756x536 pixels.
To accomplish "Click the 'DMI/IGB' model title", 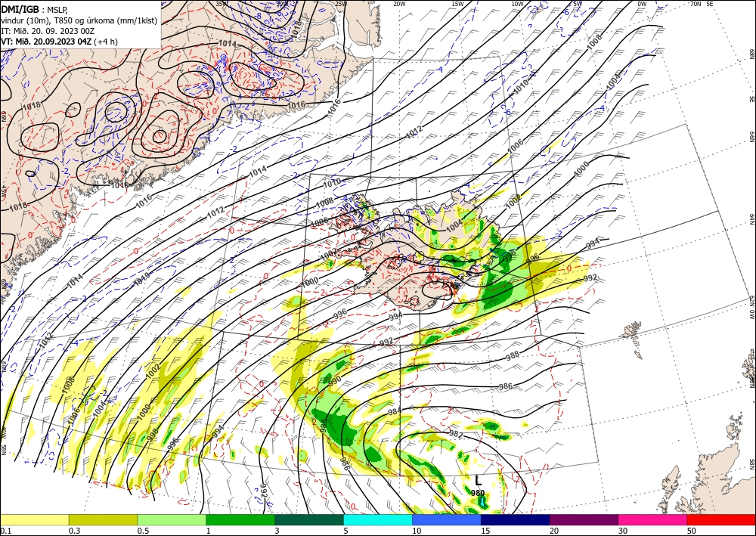I will pos(20,8).
